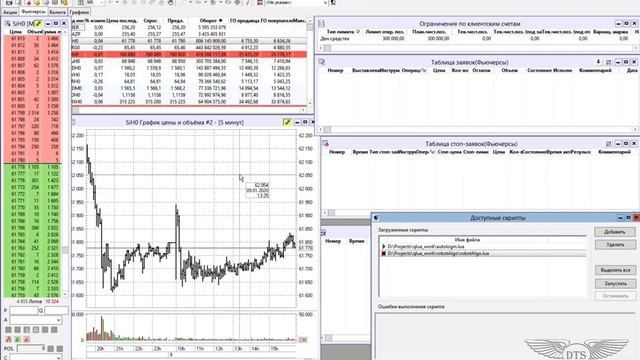Image resolution: width=640 pixels, height=360 pixels.
Task: Switch to the Фьючерсы tab
Action: click(x=33, y=12)
